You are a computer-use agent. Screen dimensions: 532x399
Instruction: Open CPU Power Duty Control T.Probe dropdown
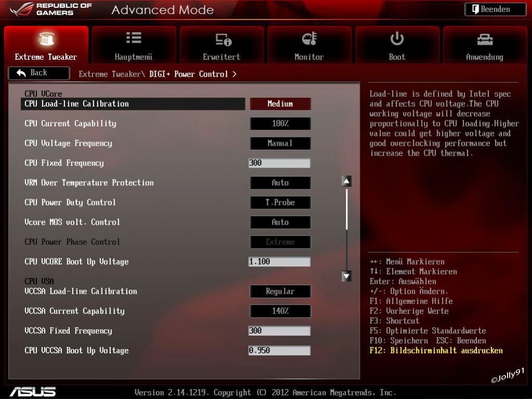[x=280, y=202]
